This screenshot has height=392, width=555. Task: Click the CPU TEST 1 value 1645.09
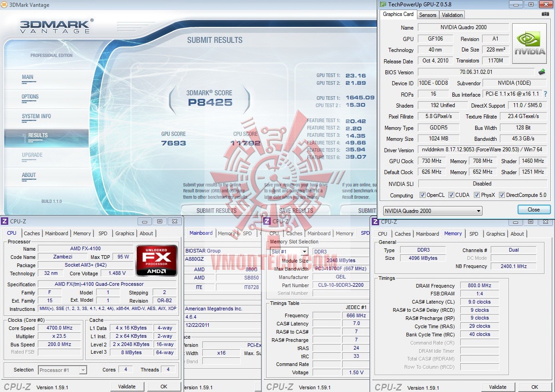point(360,98)
